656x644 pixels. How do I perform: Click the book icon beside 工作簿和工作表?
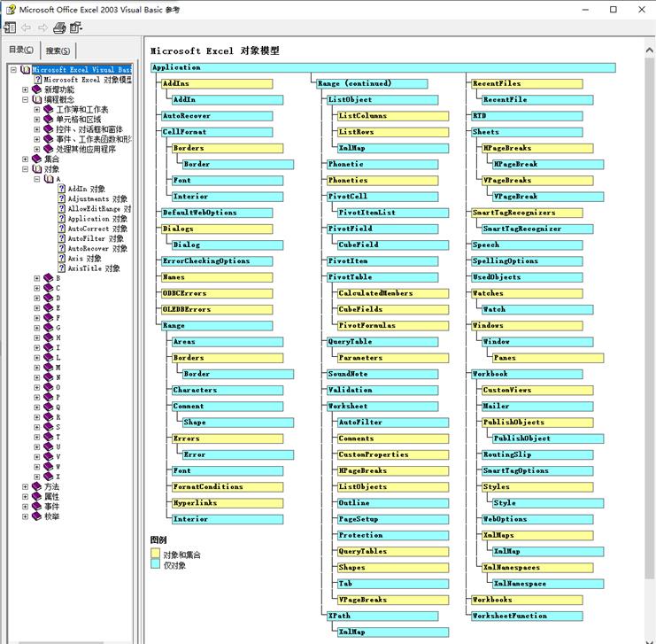(49, 109)
